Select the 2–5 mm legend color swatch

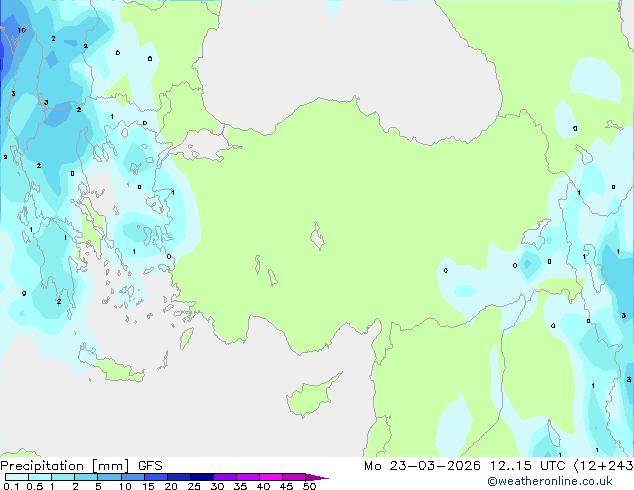pos(86,477)
